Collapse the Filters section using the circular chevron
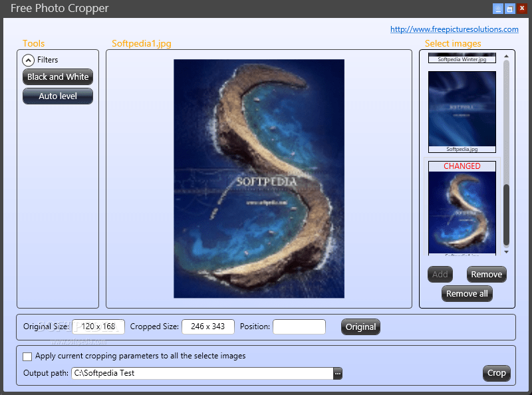 (x=28, y=59)
